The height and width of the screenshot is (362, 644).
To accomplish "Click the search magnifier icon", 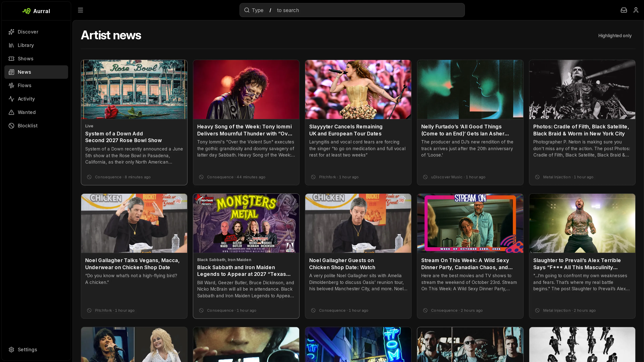I will click(247, 10).
